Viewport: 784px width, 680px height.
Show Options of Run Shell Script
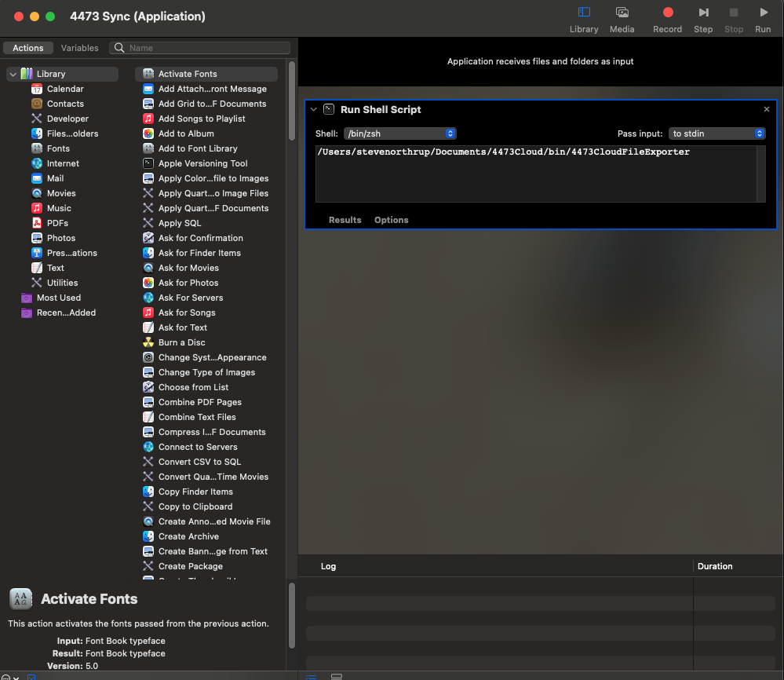pos(391,220)
